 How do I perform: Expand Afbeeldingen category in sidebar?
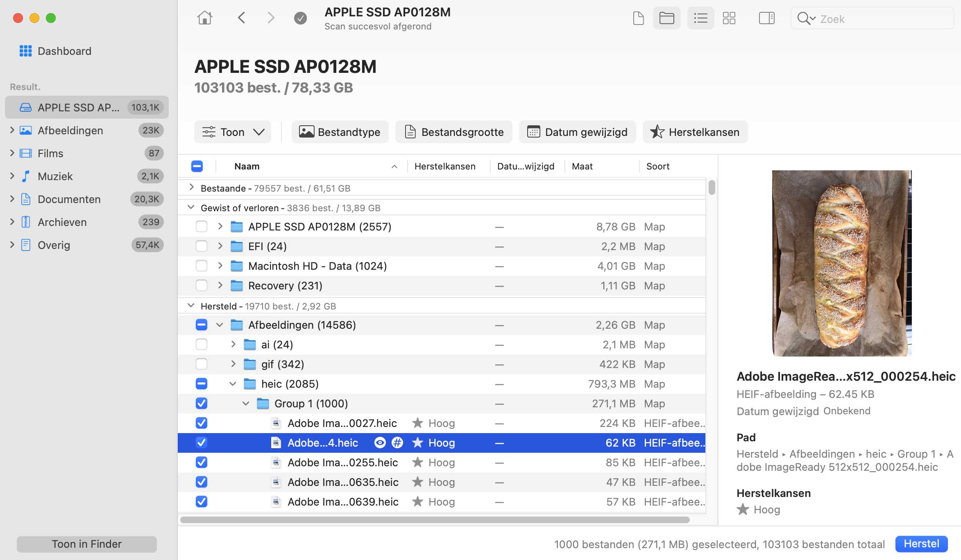pyautogui.click(x=12, y=130)
